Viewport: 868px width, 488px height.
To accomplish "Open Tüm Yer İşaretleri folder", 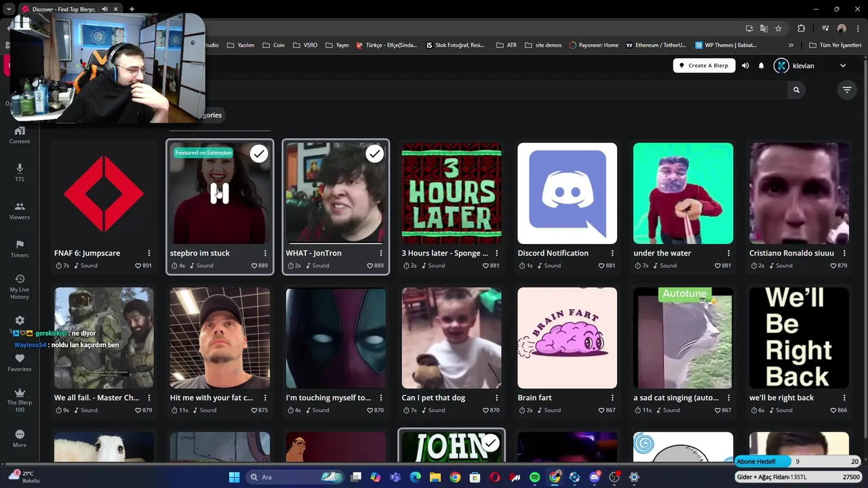I will point(835,45).
